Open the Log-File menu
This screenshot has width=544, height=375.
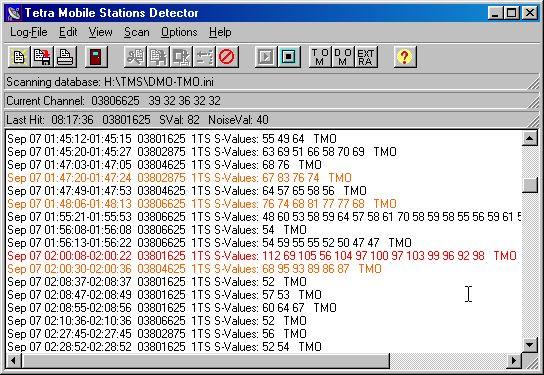pos(28,32)
